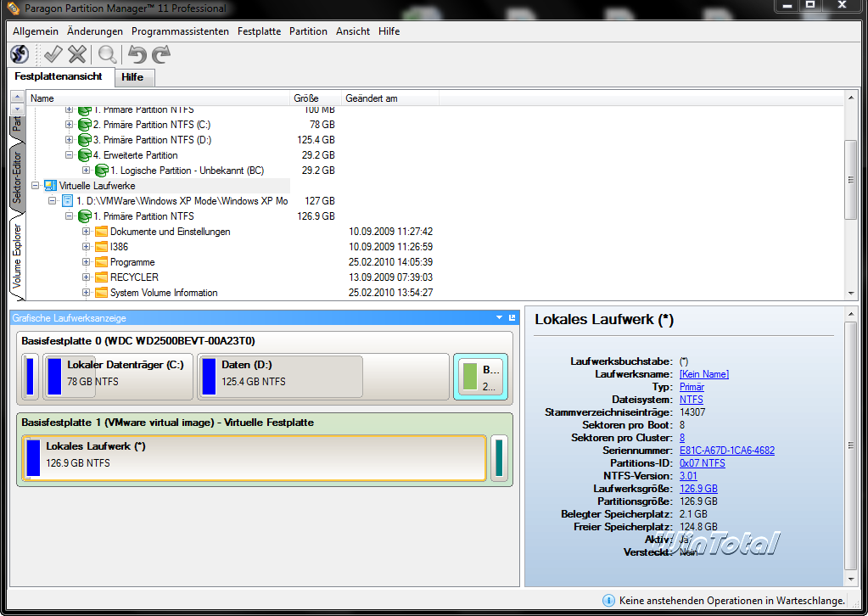The image size is (868, 616).
Task: Expand the Programme folder node
Action: (87, 262)
